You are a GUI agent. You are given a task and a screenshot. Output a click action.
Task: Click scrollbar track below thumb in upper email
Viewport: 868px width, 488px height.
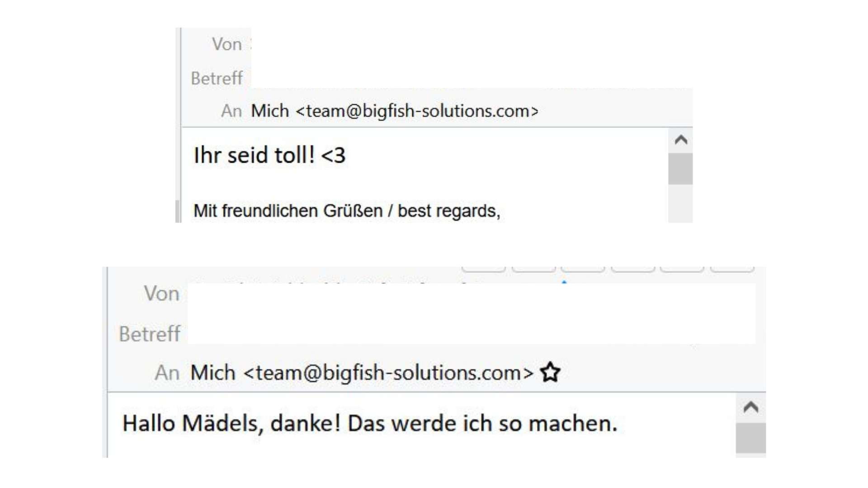pyautogui.click(x=681, y=203)
